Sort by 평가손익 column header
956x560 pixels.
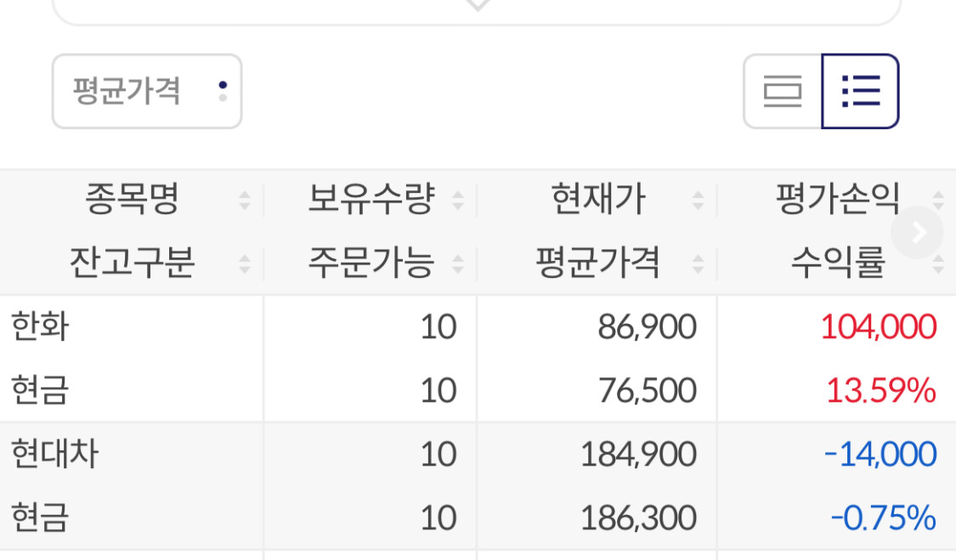(x=837, y=201)
